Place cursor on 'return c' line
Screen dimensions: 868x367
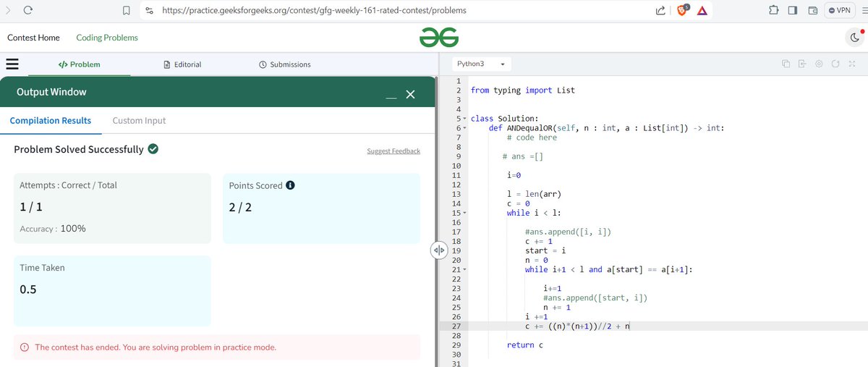(x=525, y=345)
